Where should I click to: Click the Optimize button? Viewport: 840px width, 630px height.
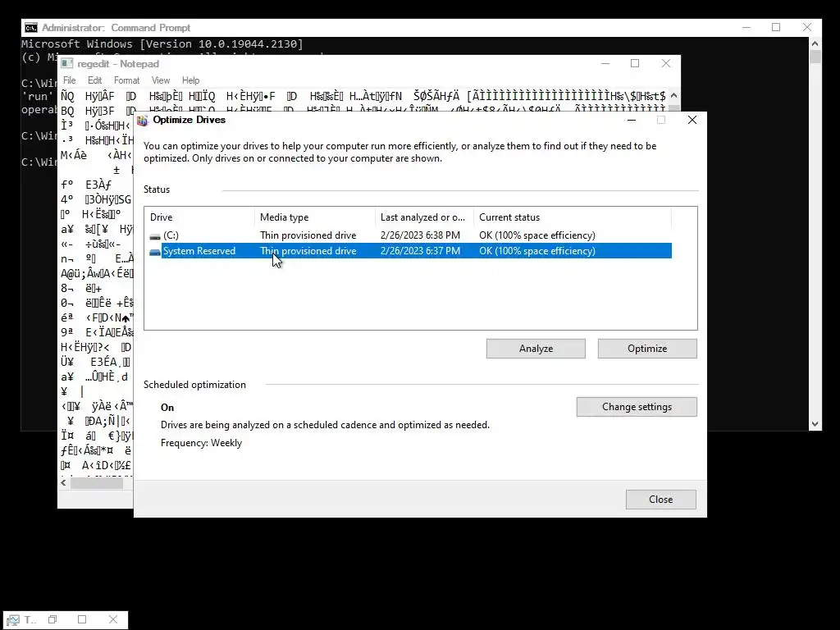[647, 349]
